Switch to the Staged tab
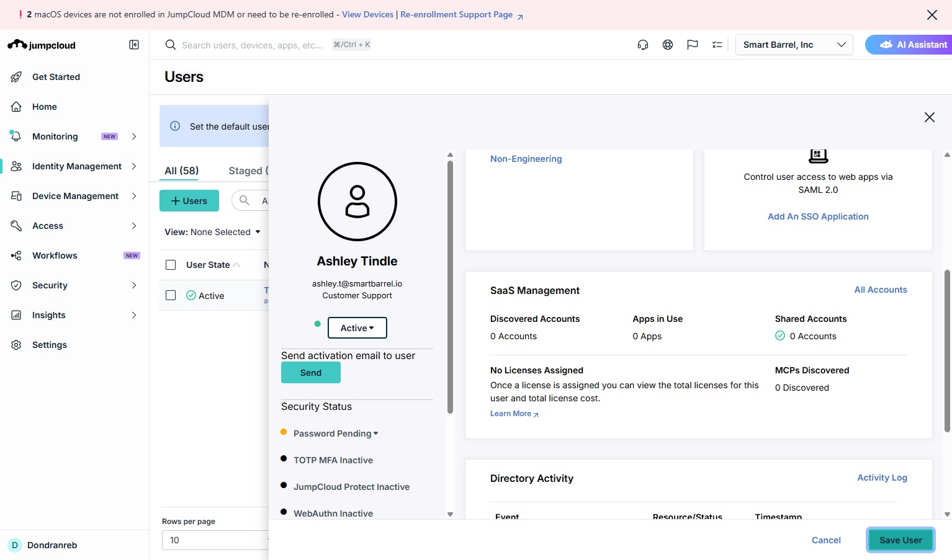This screenshot has height=560, width=952. (248, 171)
